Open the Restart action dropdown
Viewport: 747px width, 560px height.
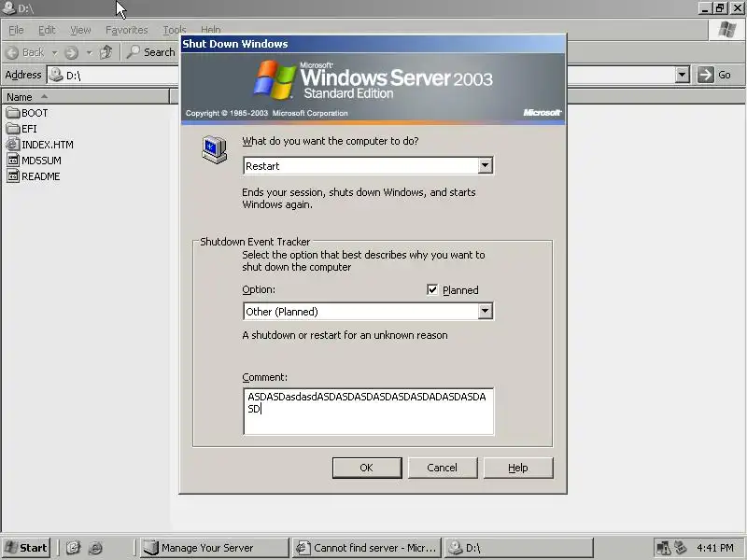485,166
